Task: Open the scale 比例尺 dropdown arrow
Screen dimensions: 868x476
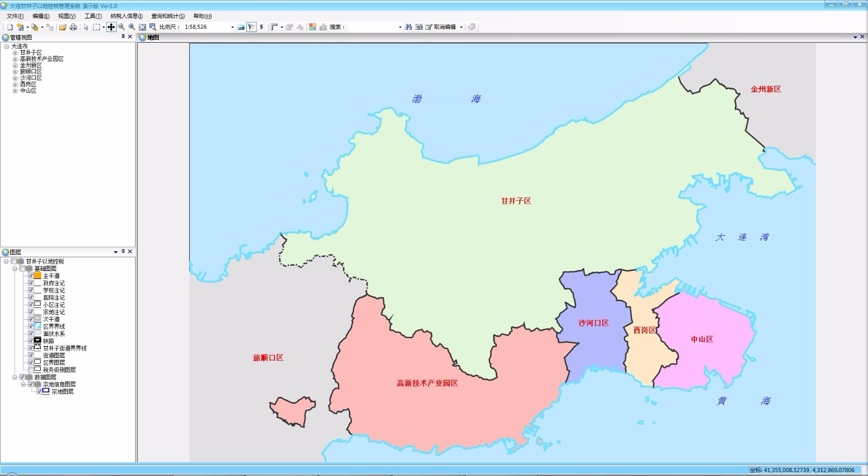Action: tap(232, 27)
